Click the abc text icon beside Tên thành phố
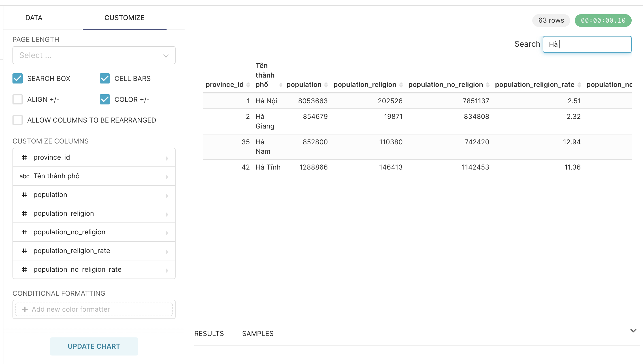Screen dimensions: 643x364 click(24, 176)
